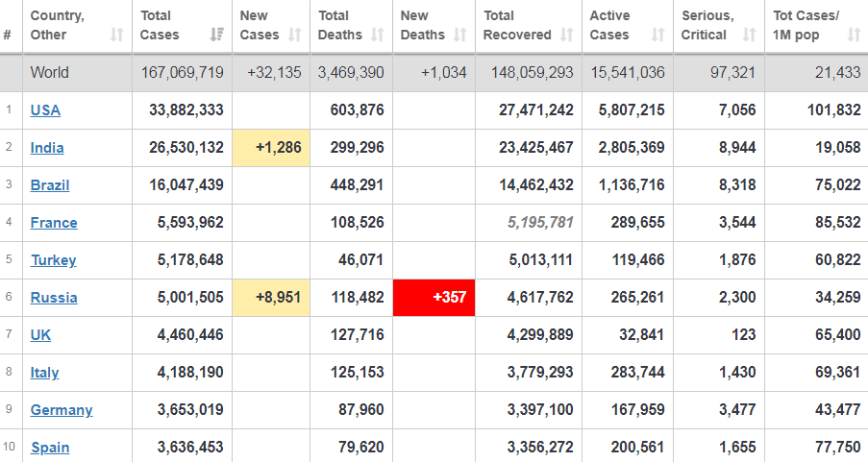
Task: Sort by New Deaths column arrows
Action: coord(460,35)
